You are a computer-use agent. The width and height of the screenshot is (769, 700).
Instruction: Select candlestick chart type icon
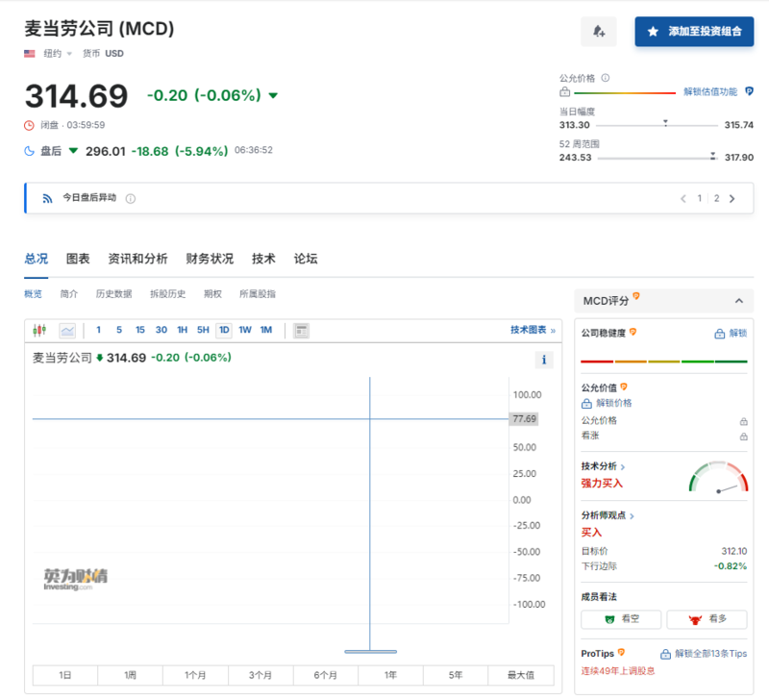point(39,330)
